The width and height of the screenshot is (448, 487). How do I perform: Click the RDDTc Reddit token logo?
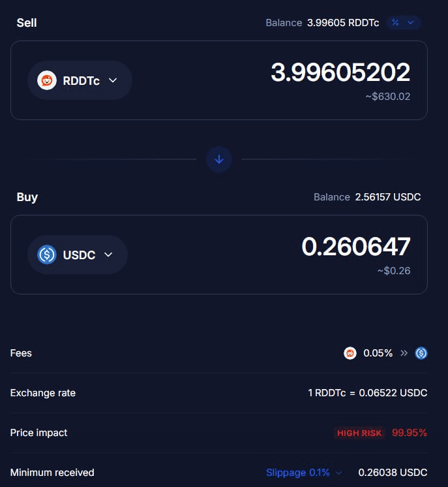pyautogui.click(x=47, y=80)
